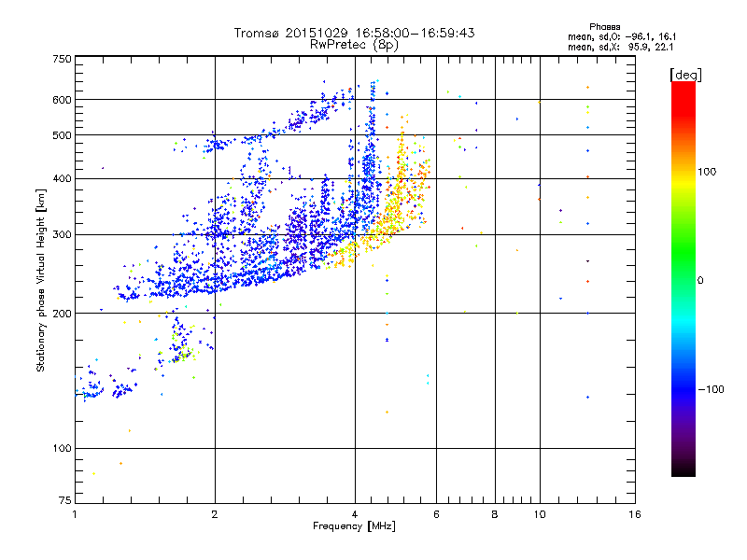
Task: Click the colorbar label "0"
Action: tap(700, 281)
